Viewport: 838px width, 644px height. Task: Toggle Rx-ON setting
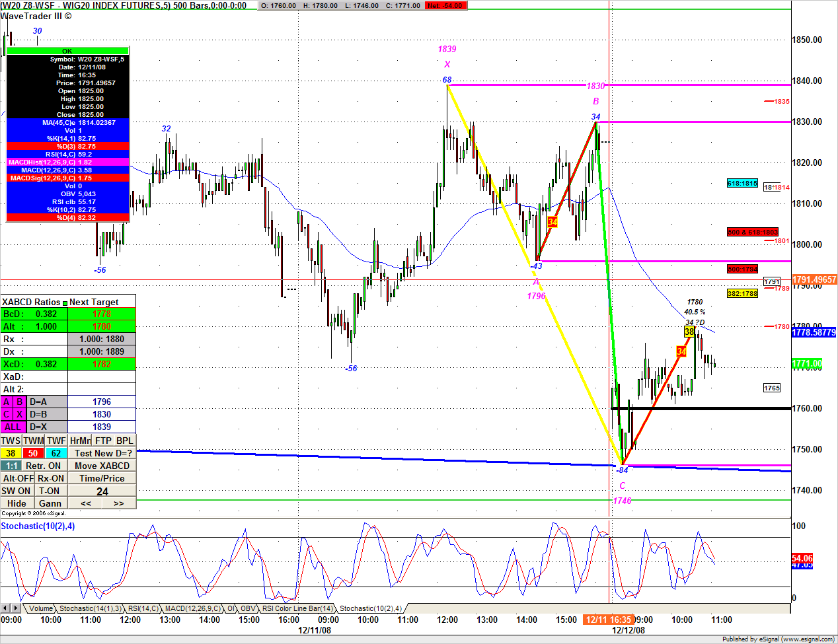point(52,478)
